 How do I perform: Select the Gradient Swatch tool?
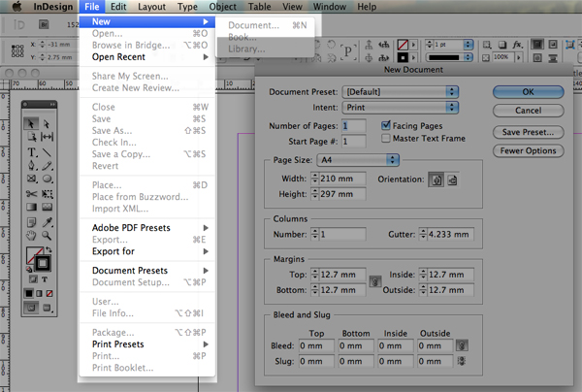pyautogui.click(x=31, y=207)
